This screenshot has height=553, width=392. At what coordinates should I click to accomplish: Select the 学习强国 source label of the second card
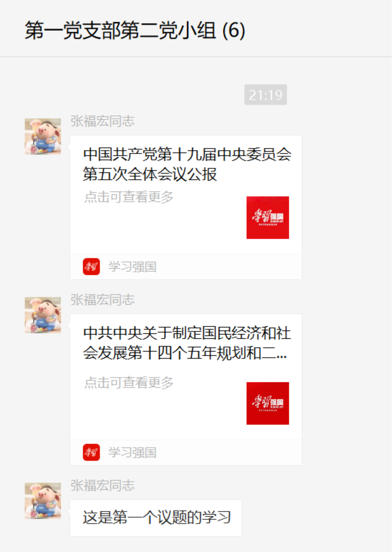pyautogui.click(x=132, y=453)
